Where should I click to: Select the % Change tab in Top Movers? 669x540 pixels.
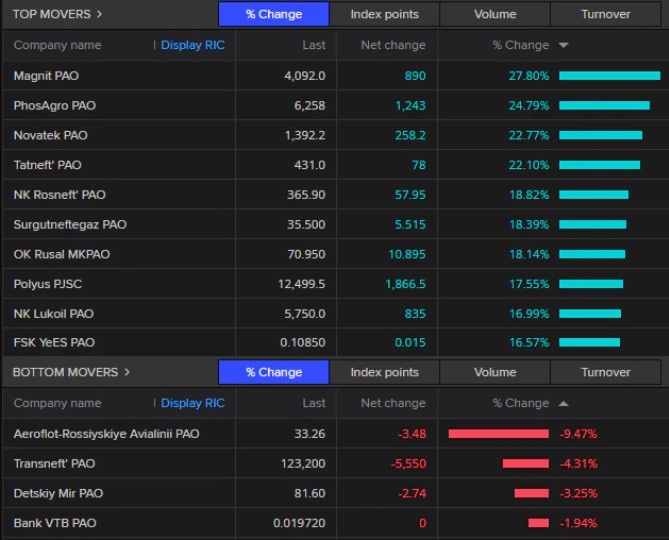(273, 14)
